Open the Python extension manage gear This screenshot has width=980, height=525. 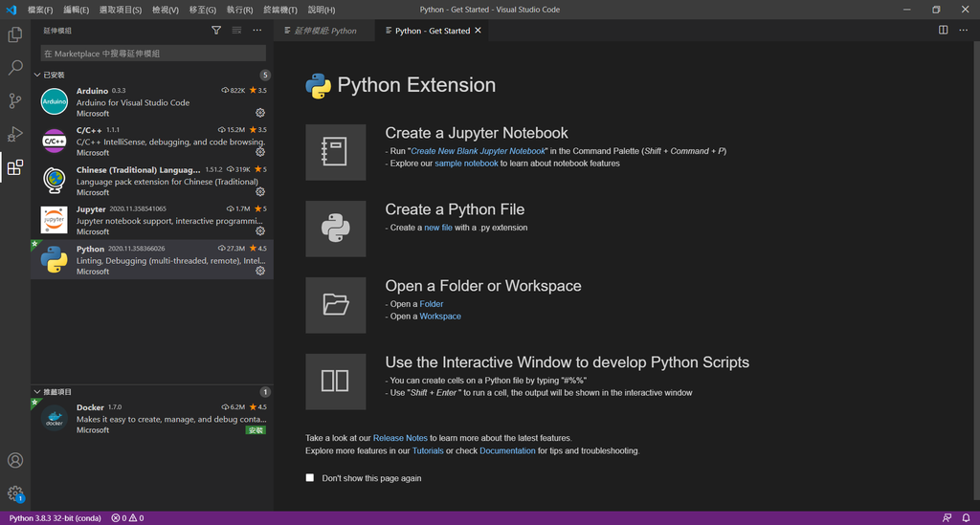[x=260, y=271]
